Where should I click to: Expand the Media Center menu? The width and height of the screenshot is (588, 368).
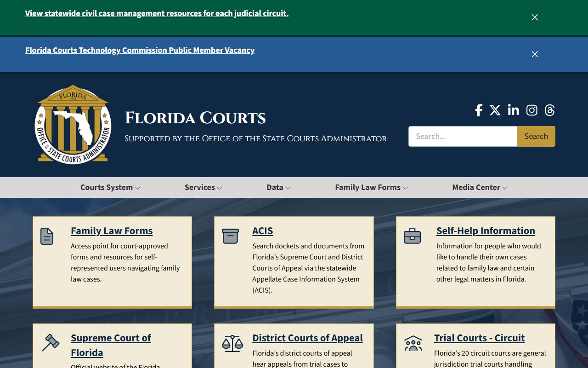point(480,187)
